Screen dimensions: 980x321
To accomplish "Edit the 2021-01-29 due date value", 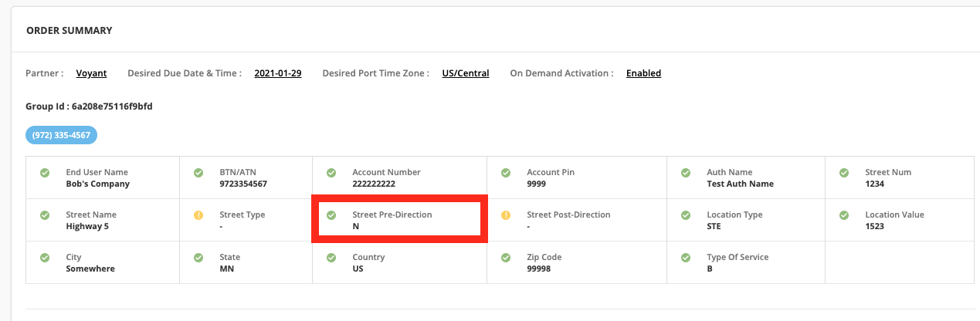I will point(278,73).
